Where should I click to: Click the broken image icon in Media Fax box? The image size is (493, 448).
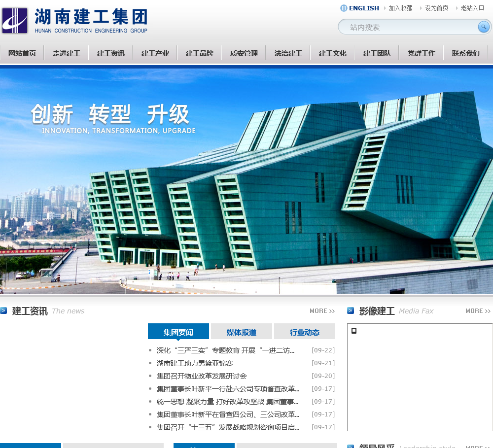[354, 330]
